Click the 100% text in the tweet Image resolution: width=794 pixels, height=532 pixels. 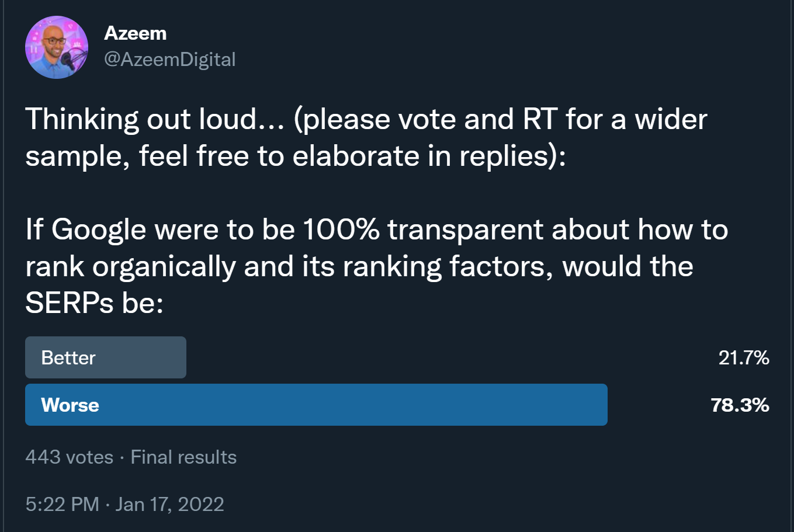tap(341, 229)
